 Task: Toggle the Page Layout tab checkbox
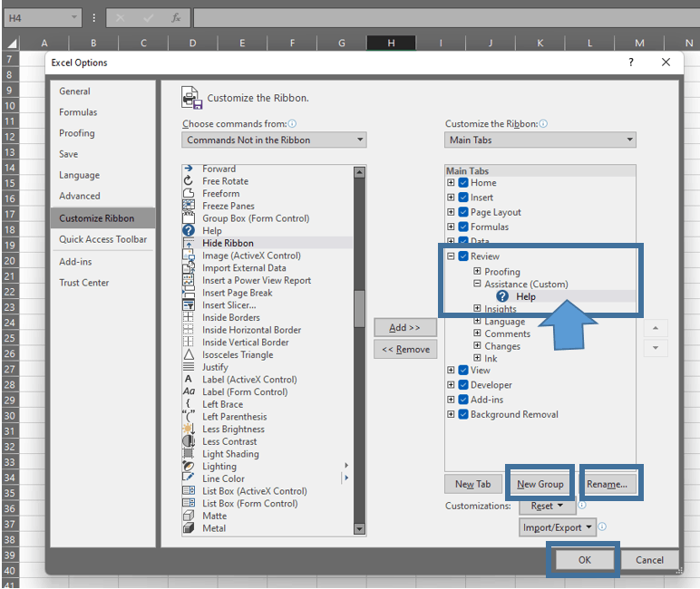pyautogui.click(x=463, y=212)
